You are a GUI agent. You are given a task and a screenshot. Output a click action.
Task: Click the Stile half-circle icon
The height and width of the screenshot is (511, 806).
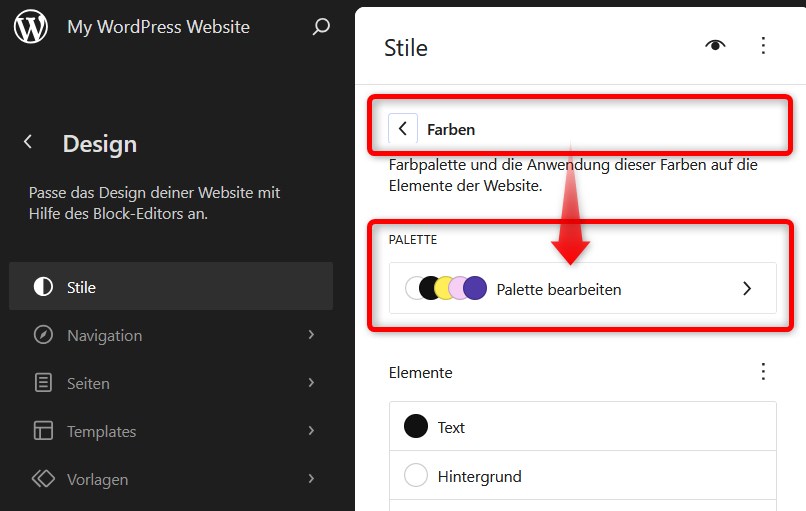coord(43,286)
